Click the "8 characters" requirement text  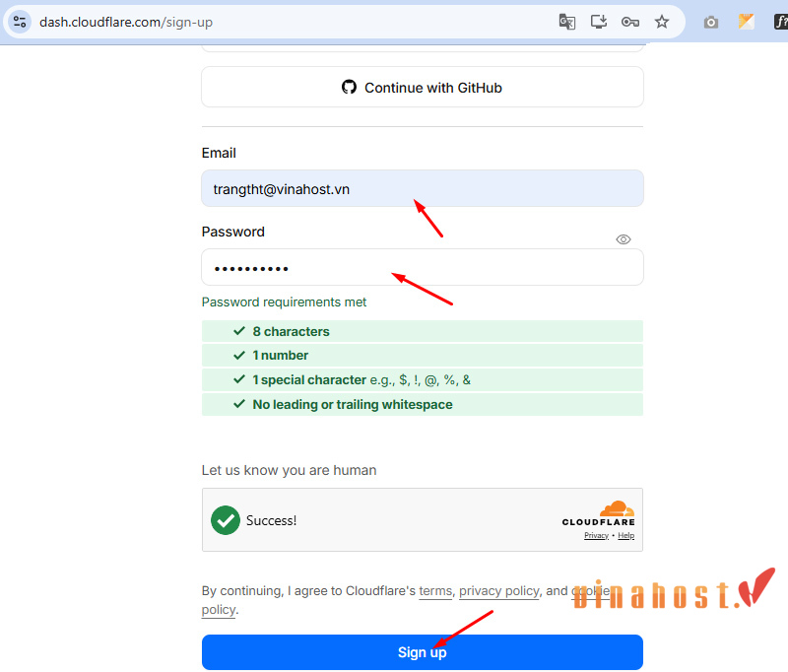tap(291, 332)
